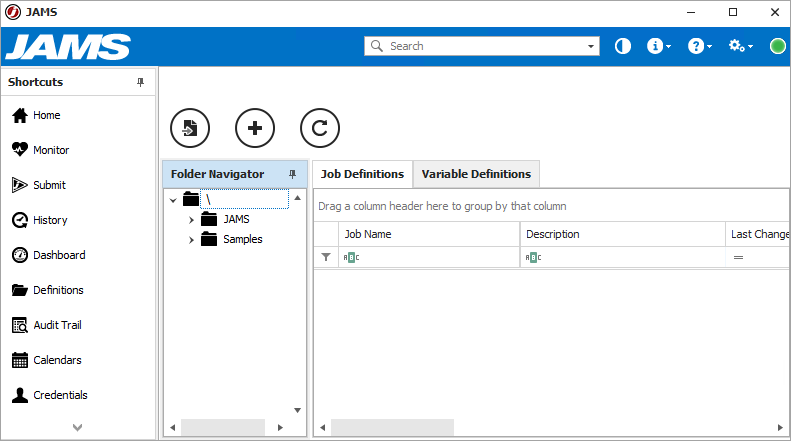Open the Monitor shortcut
The height and width of the screenshot is (441, 791).
[50, 150]
